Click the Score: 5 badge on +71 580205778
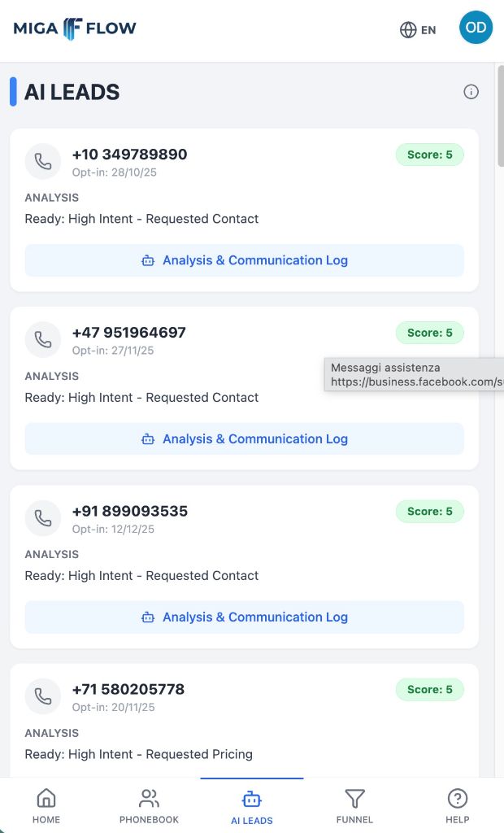 [x=429, y=689]
